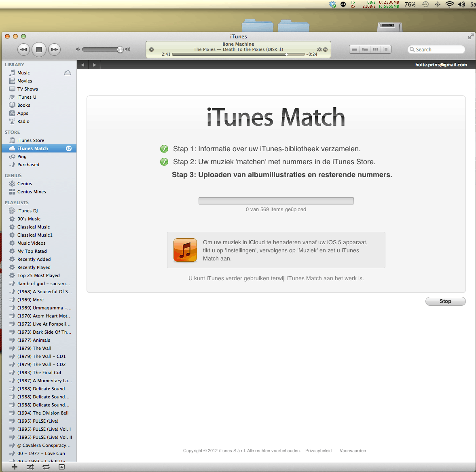
Task: Open account hoite.prins@gmail.com menu
Action: click(x=441, y=65)
